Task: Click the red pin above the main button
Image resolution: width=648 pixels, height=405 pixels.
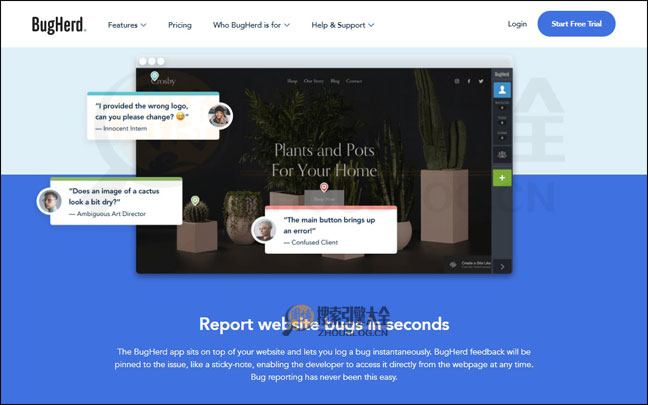Action: (324, 187)
